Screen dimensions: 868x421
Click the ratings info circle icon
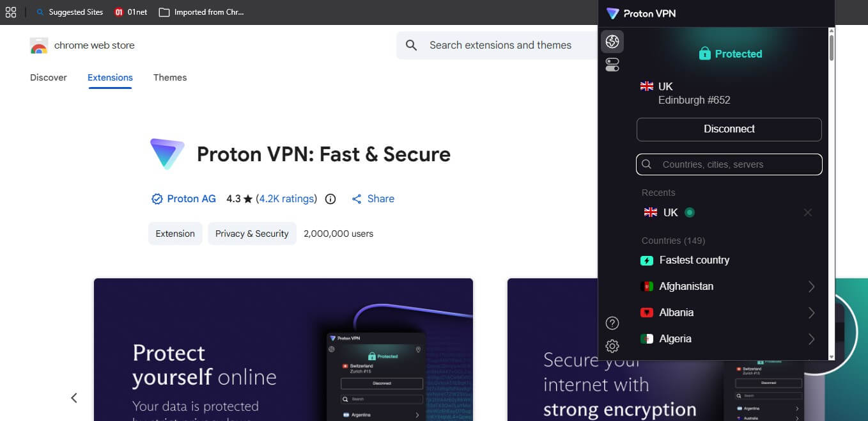pyautogui.click(x=330, y=199)
